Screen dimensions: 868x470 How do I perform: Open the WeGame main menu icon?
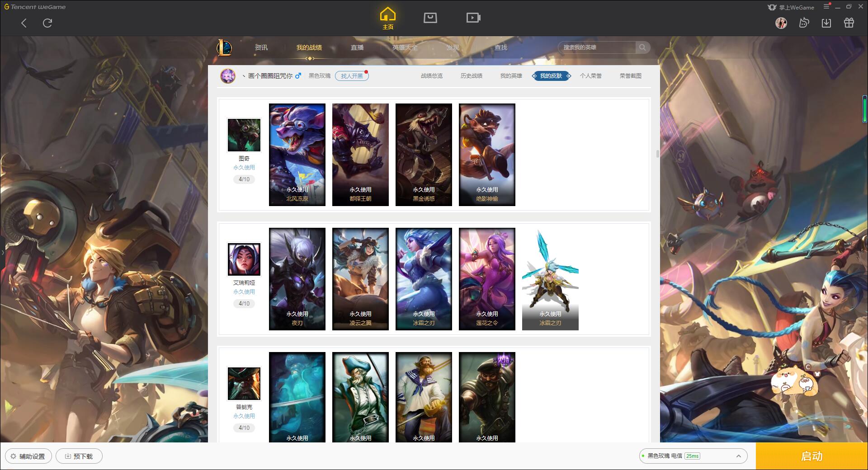click(826, 6)
